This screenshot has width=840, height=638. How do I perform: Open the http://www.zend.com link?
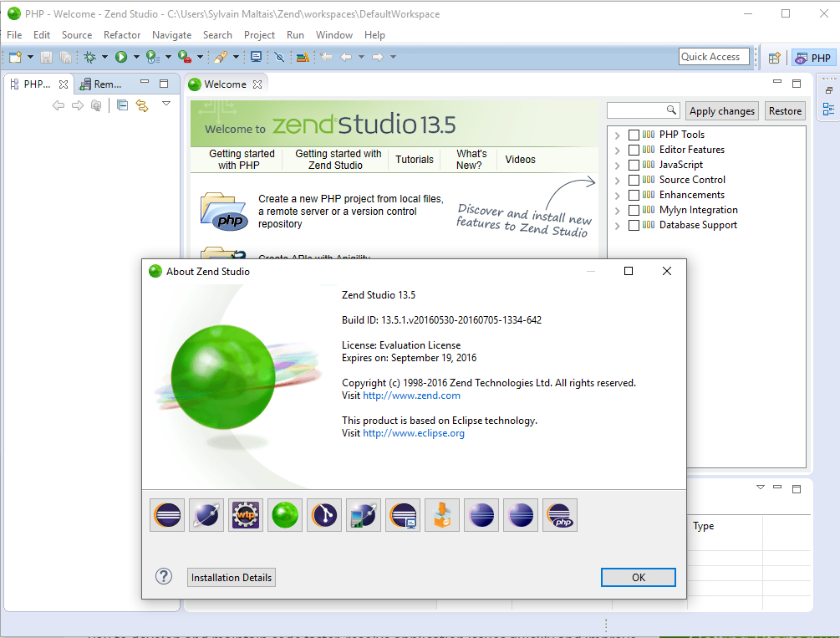click(411, 396)
